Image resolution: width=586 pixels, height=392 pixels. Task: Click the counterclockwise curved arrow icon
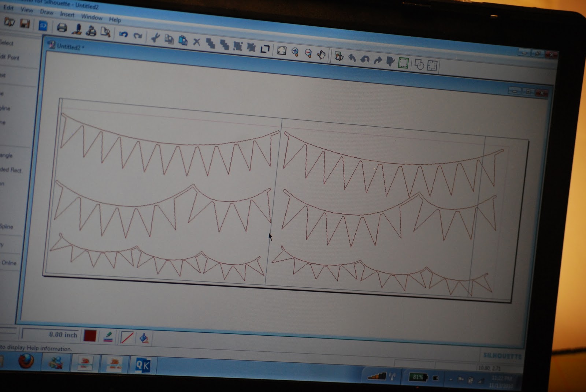[x=365, y=59]
